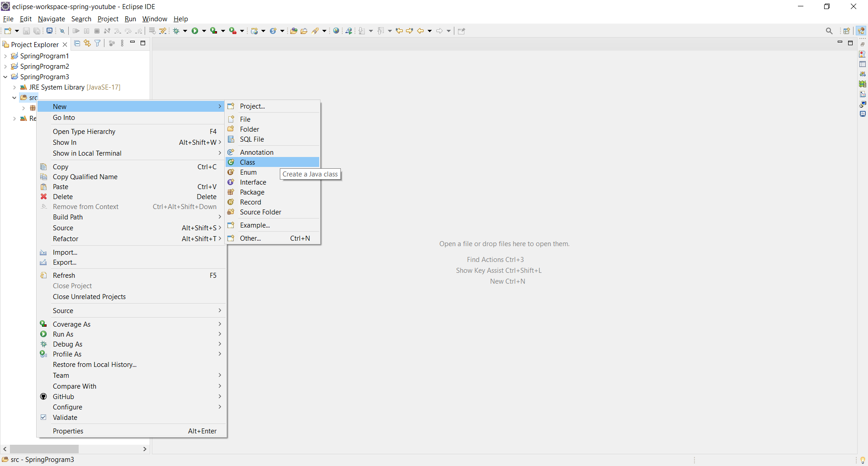The width and height of the screenshot is (868, 466).
Task: Click scroll right arrow in Project Explorer
Action: (145, 449)
